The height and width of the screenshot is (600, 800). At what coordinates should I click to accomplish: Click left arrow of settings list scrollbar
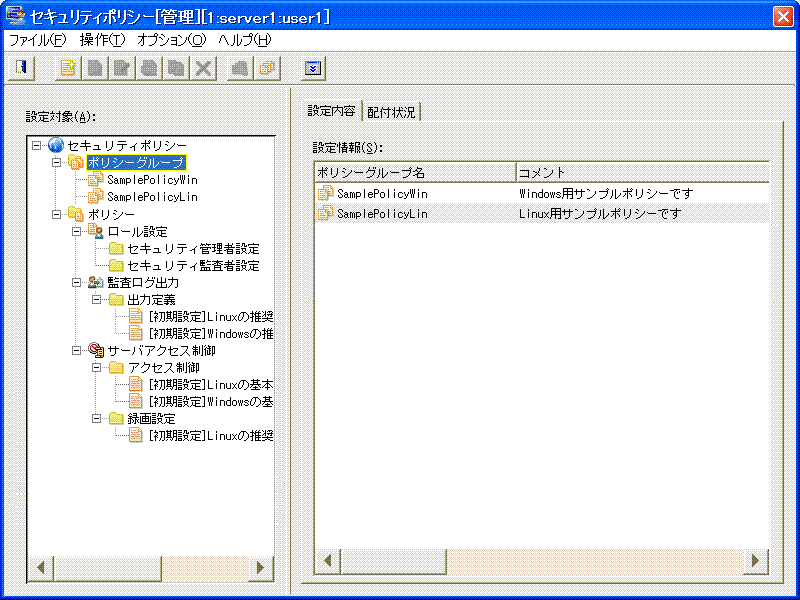coord(328,561)
